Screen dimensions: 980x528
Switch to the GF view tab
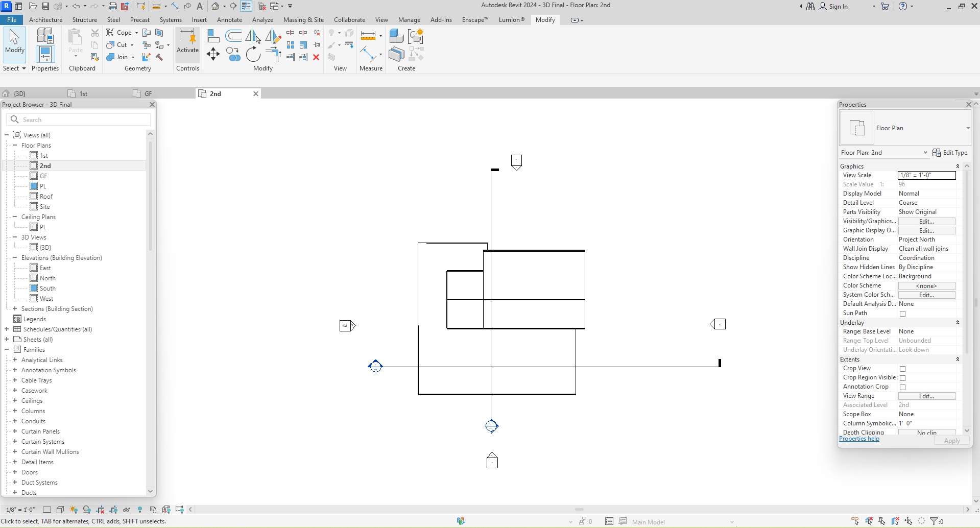pyautogui.click(x=148, y=93)
